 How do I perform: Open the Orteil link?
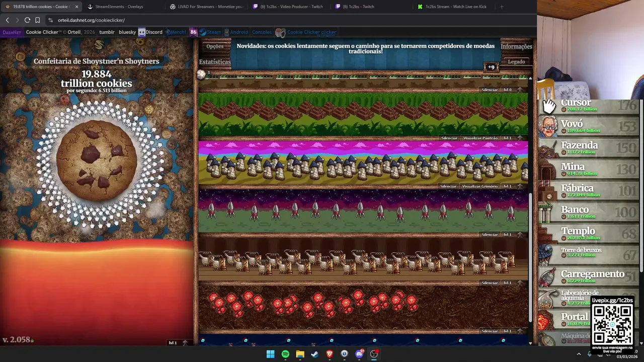(x=74, y=32)
